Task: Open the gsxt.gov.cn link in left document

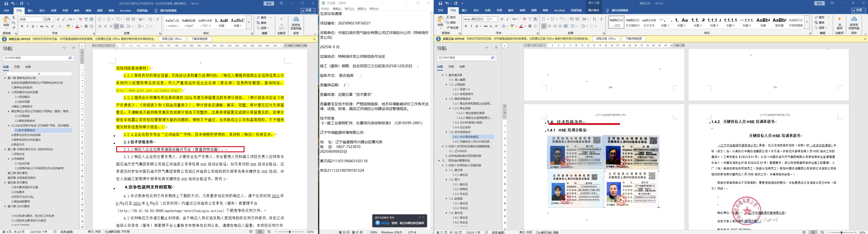Action: [149, 90]
